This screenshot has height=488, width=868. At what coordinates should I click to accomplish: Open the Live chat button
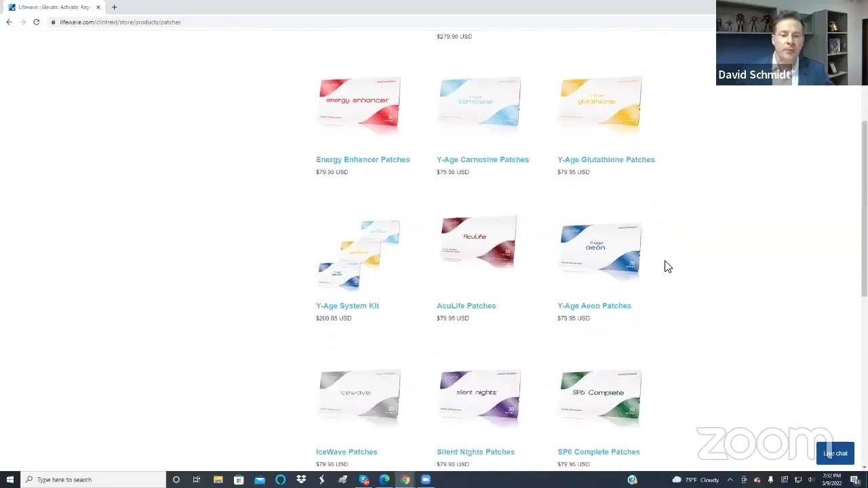click(835, 453)
